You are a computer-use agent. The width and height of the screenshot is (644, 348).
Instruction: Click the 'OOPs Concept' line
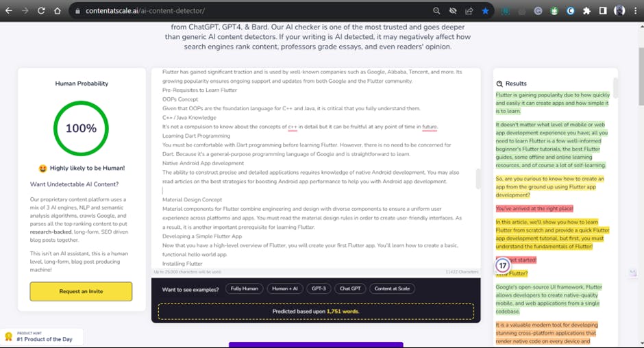(x=180, y=99)
